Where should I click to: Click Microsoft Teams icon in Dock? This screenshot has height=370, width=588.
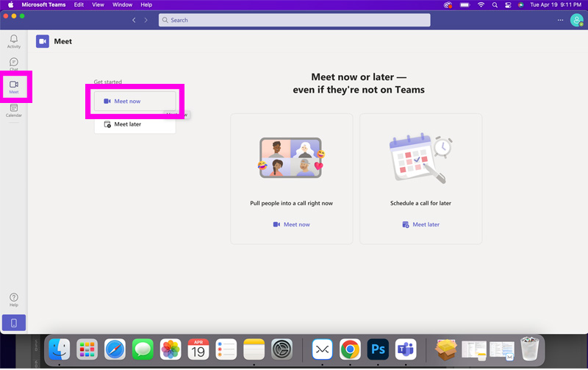(x=406, y=349)
